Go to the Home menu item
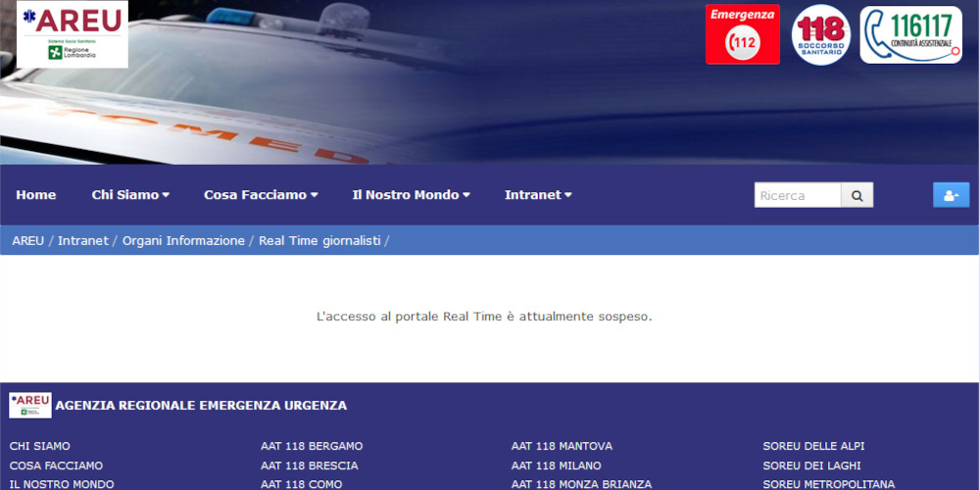 click(36, 195)
